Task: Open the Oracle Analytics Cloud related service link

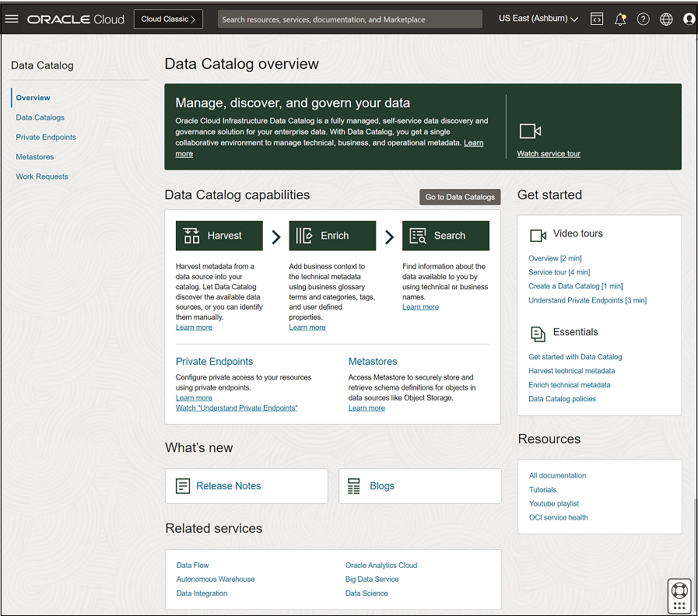Action: click(x=381, y=565)
